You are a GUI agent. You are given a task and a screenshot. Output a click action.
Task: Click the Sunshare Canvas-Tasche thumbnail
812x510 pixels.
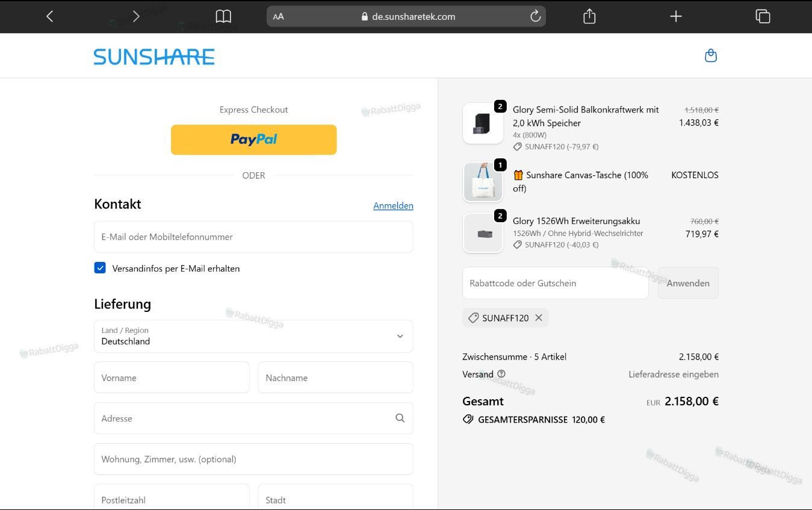(x=483, y=182)
